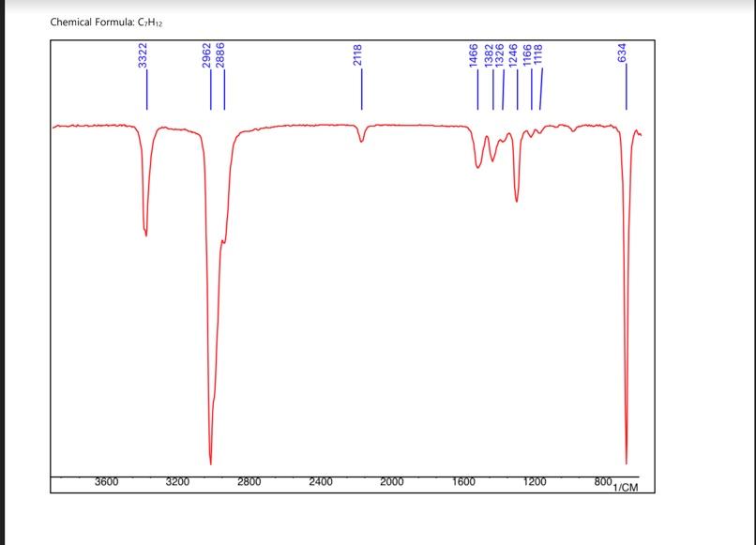Select the 2118 peak label
756x545 pixels.
[x=357, y=55]
